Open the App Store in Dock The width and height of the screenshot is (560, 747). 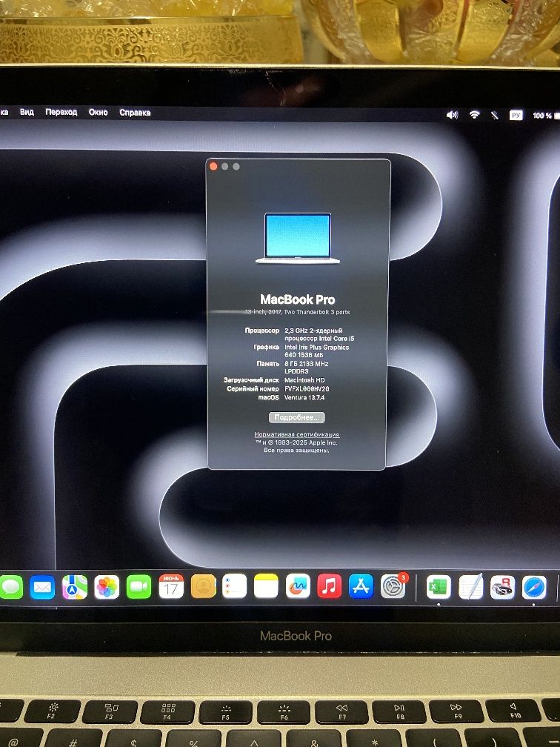point(361,586)
